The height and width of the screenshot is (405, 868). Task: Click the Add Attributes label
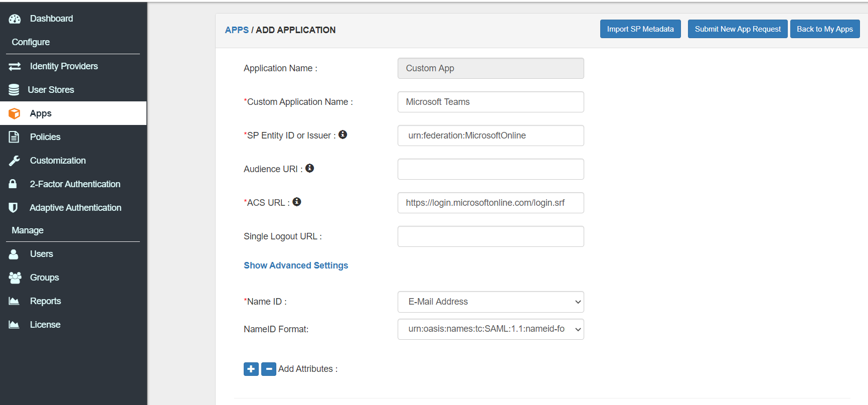click(x=308, y=369)
